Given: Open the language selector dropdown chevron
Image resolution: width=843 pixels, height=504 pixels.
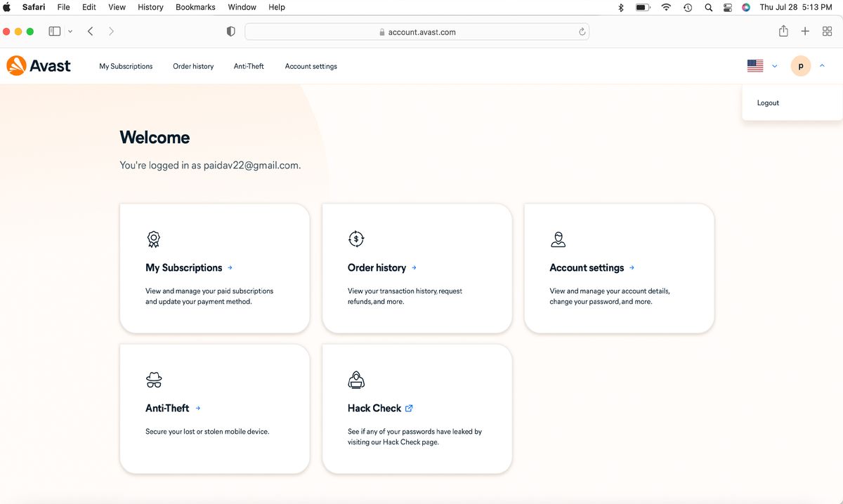Looking at the screenshot, I should click(774, 65).
